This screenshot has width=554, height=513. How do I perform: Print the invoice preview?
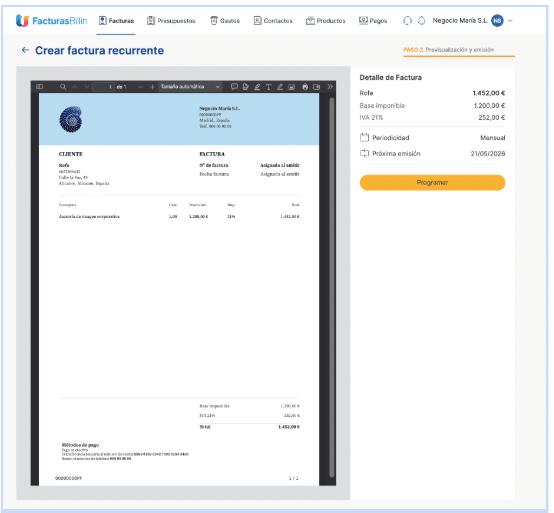(305, 87)
